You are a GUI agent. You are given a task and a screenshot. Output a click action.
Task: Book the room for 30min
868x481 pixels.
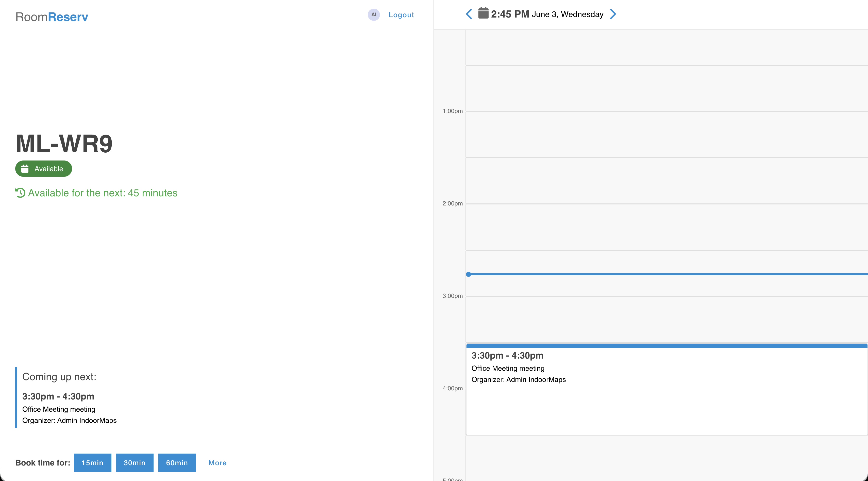point(135,462)
